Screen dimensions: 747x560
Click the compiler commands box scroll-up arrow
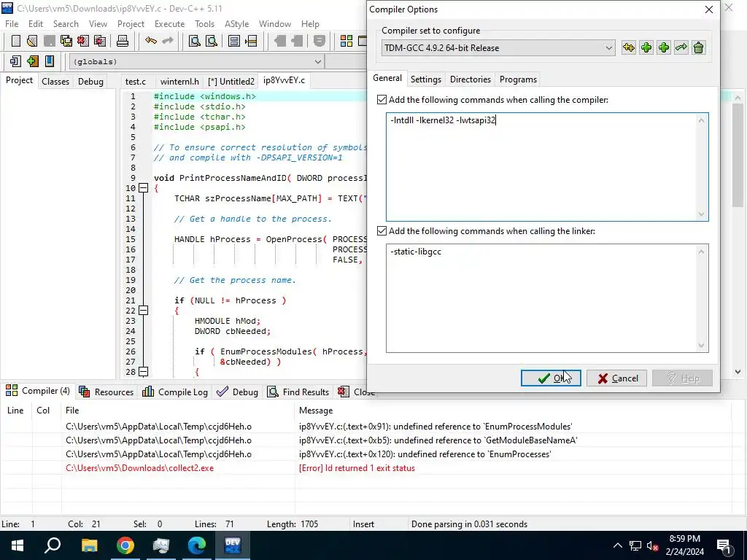point(701,120)
